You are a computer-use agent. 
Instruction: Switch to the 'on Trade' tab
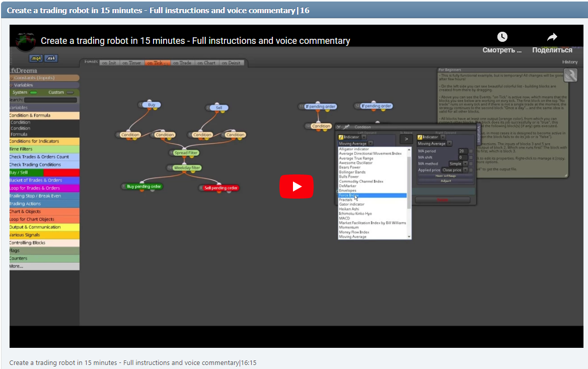pos(182,63)
